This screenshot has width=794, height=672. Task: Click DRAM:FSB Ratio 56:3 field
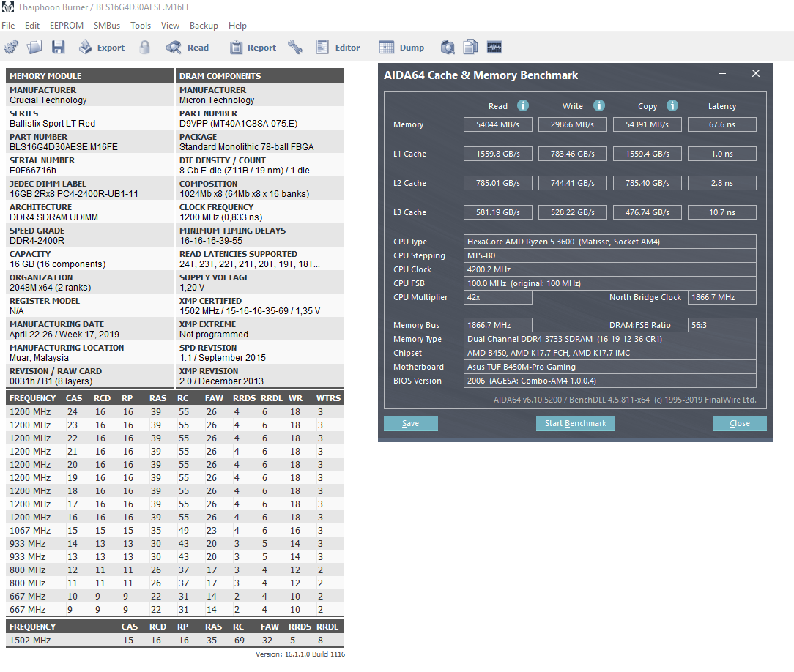coord(722,325)
